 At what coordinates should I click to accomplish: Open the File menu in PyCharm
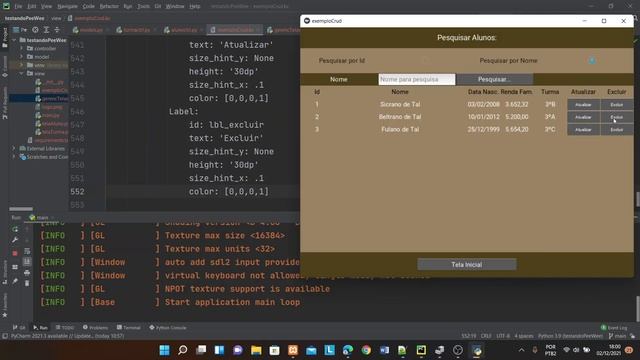click(x=18, y=6)
